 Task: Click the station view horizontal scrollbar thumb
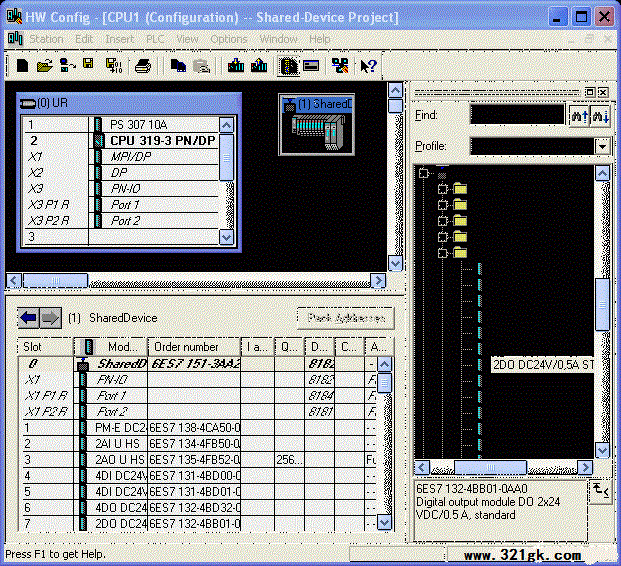click(x=55, y=280)
